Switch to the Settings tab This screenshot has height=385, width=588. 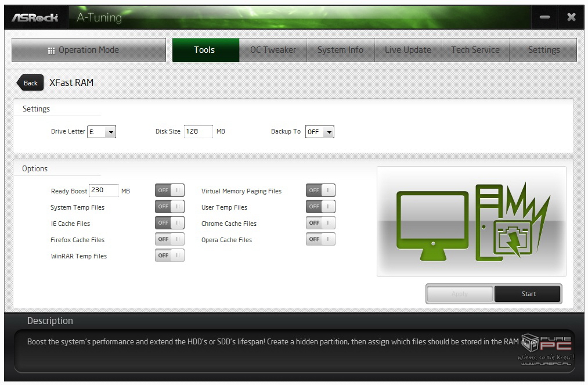point(543,50)
